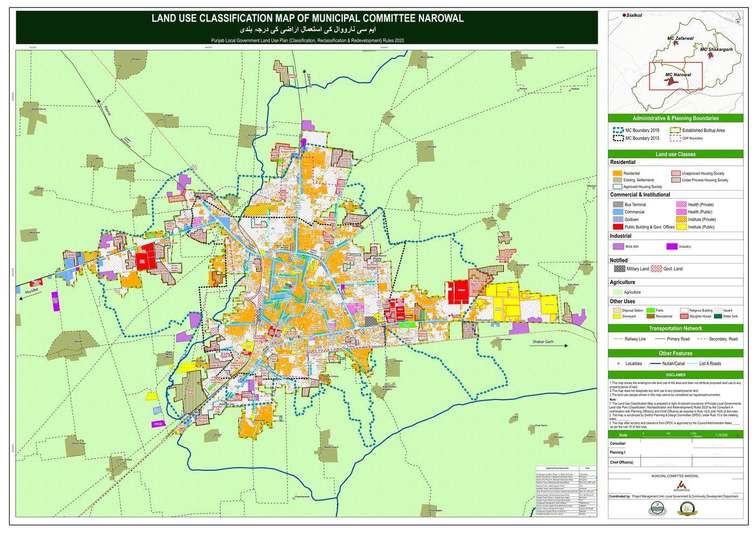Click the Brick Kiln hatched purple symbol

[618, 246]
